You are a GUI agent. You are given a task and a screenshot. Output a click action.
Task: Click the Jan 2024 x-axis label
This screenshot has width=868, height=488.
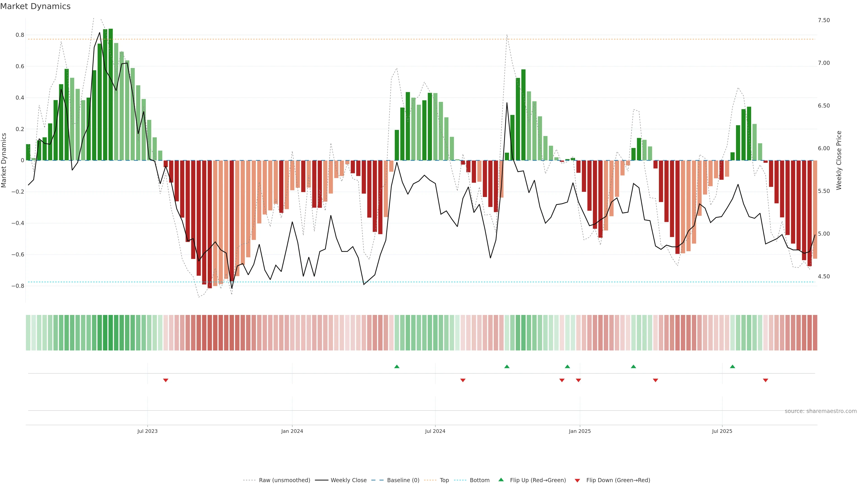[292, 431]
